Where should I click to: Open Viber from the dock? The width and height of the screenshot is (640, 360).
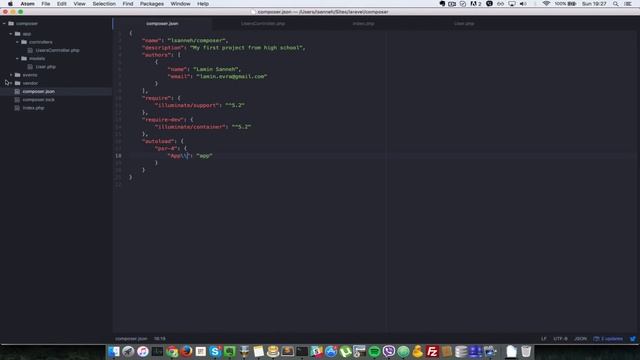389,351
